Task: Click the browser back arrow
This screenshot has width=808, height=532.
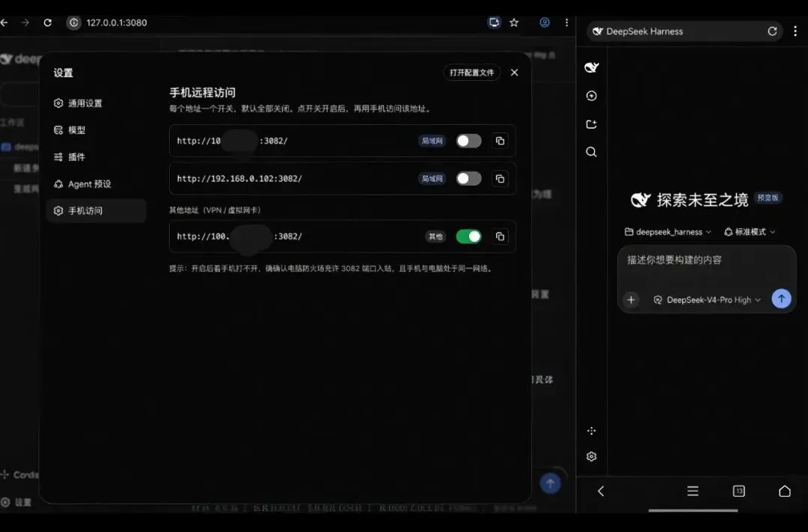Action: pos(4,22)
